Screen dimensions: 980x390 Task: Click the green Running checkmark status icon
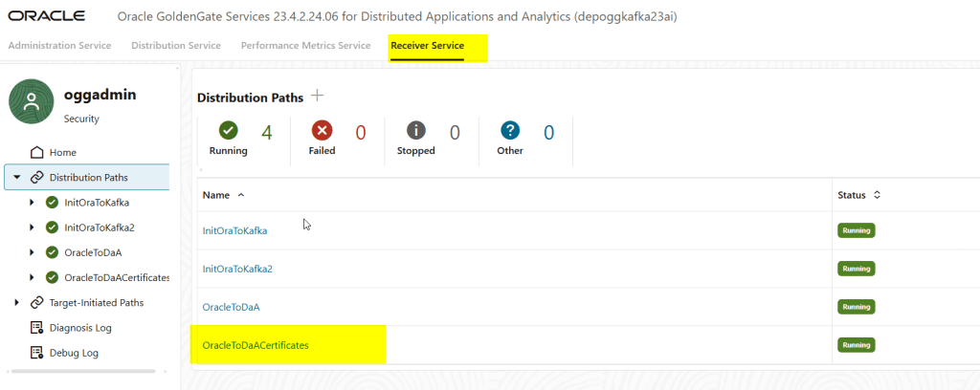228,131
